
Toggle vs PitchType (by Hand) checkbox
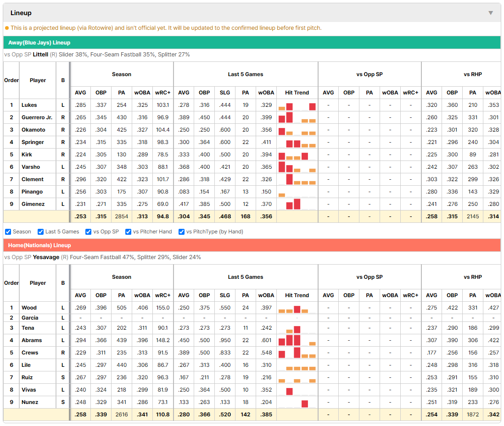(182, 232)
